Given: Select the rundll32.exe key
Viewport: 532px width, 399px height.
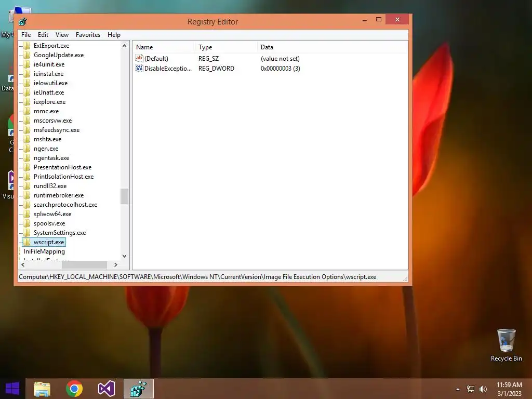Looking at the screenshot, I should pos(50,186).
